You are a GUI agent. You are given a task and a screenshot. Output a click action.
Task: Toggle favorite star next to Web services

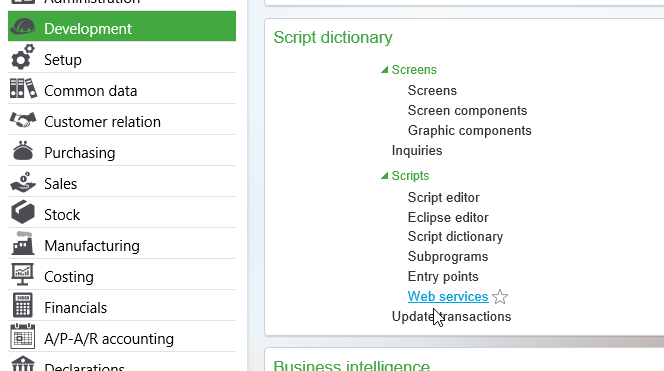pos(500,296)
